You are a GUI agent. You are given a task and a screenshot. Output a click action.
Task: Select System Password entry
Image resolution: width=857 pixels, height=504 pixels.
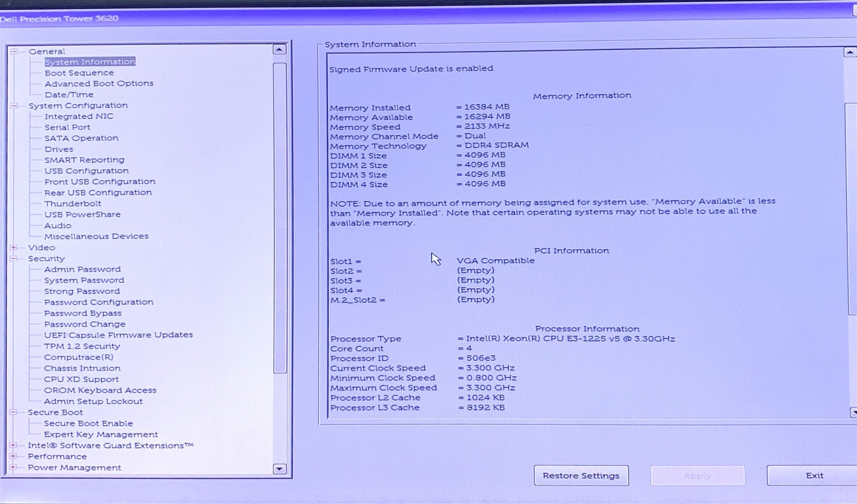pos(84,280)
